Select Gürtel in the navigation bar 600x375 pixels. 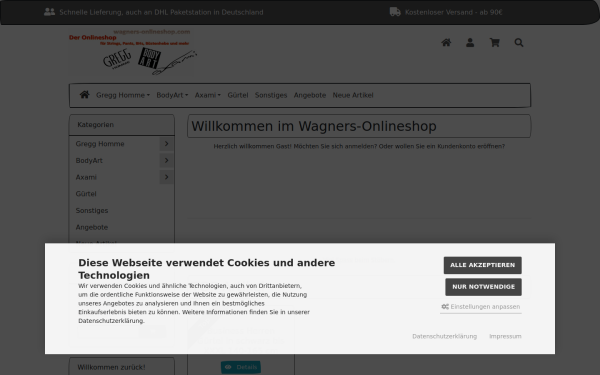[238, 95]
